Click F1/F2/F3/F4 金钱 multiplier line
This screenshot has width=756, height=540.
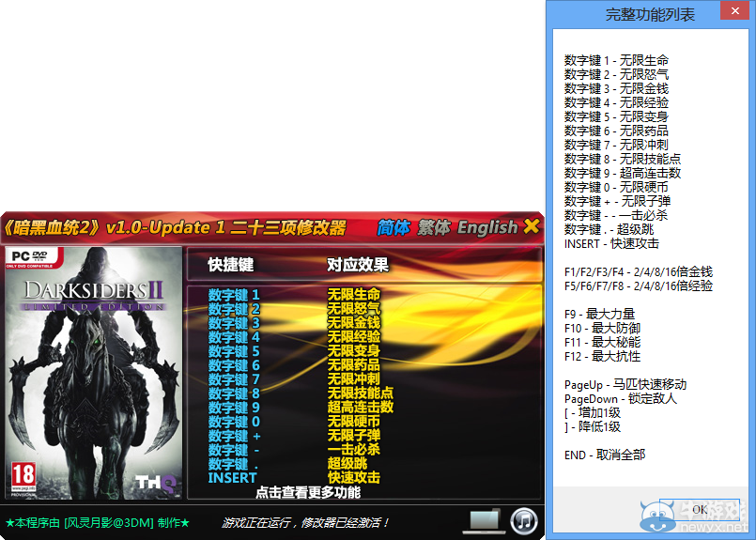pos(639,272)
